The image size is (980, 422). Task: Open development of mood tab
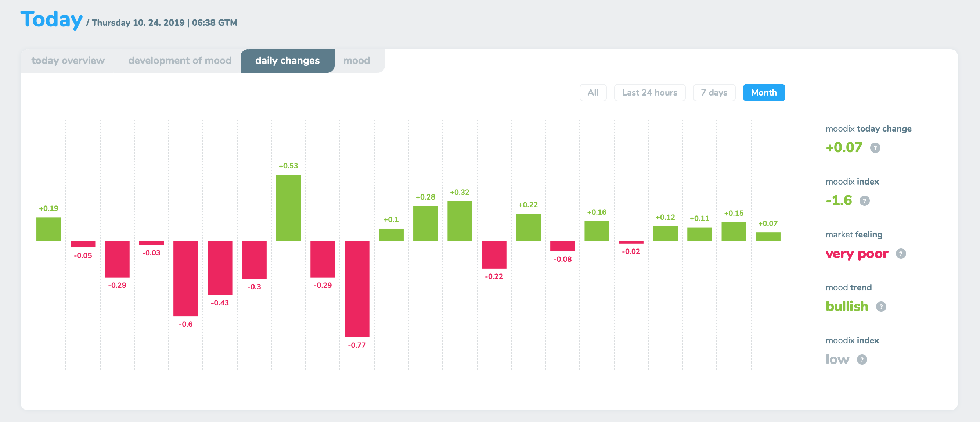pos(180,61)
